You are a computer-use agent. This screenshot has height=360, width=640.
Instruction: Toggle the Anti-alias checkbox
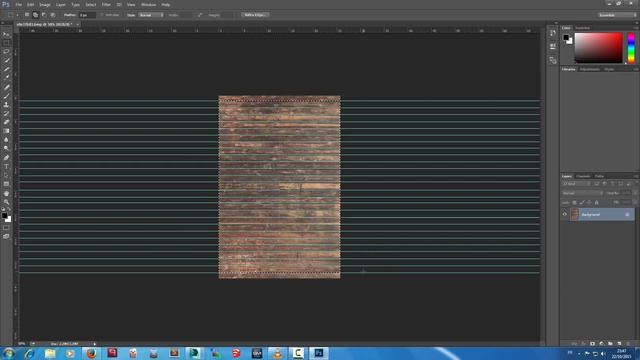click(x=102, y=15)
